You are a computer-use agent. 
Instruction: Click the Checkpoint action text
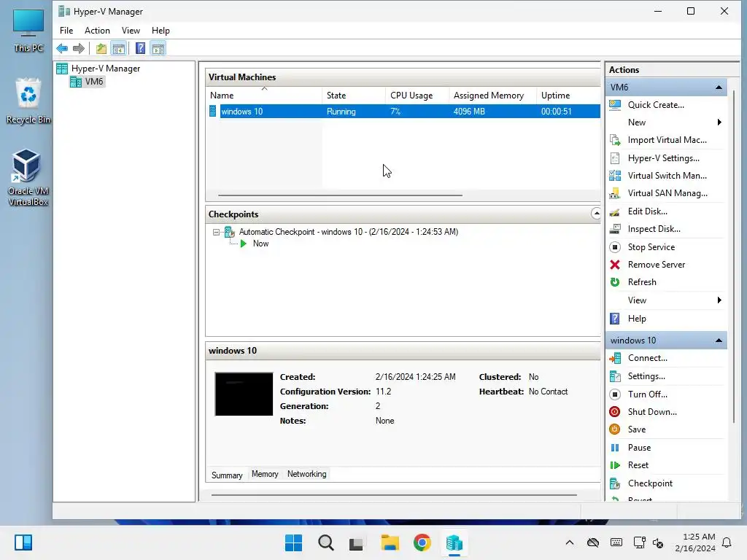point(650,483)
